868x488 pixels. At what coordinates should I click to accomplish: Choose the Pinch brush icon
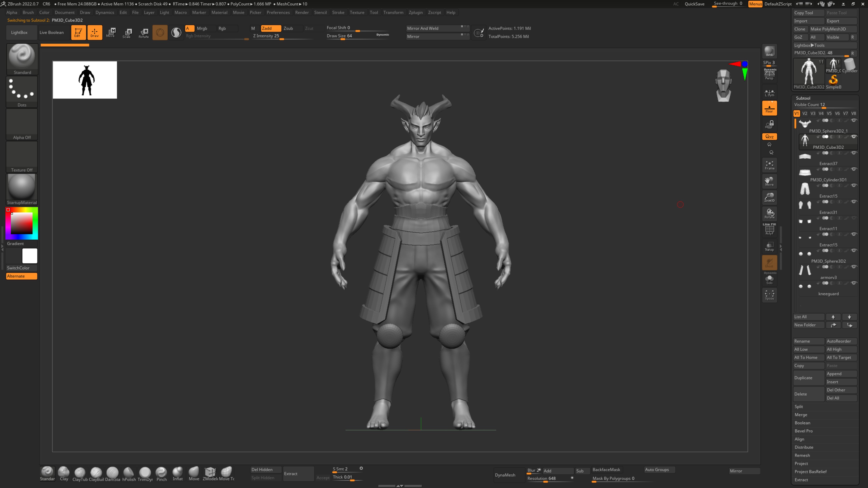pyautogui.click(x=161, y=472)
